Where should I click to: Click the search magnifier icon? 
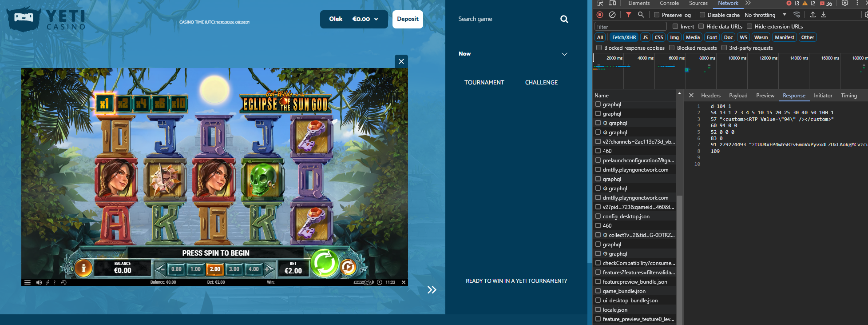(564, 19)
